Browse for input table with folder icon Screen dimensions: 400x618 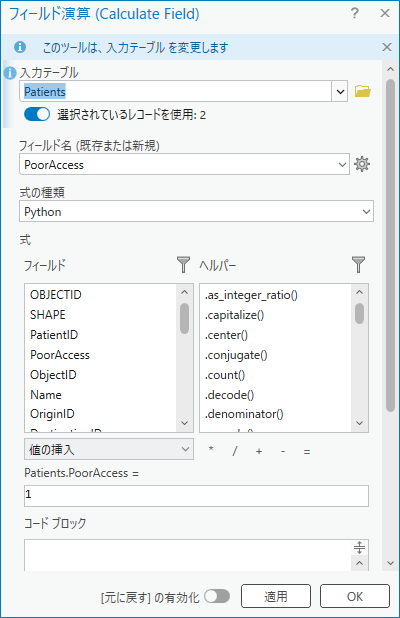coord(362,91)
